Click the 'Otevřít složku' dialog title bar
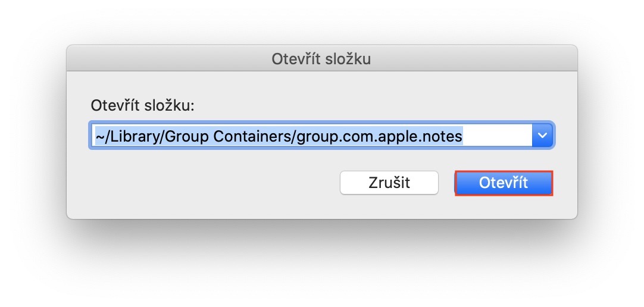 [321, 58]
